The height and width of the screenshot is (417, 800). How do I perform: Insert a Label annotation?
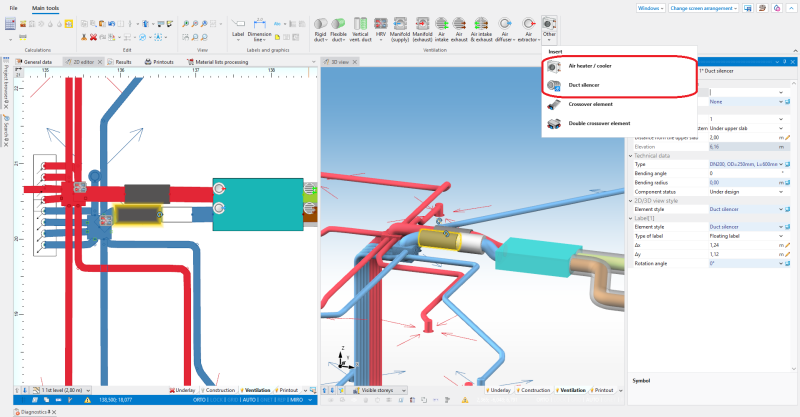(238, 29)
